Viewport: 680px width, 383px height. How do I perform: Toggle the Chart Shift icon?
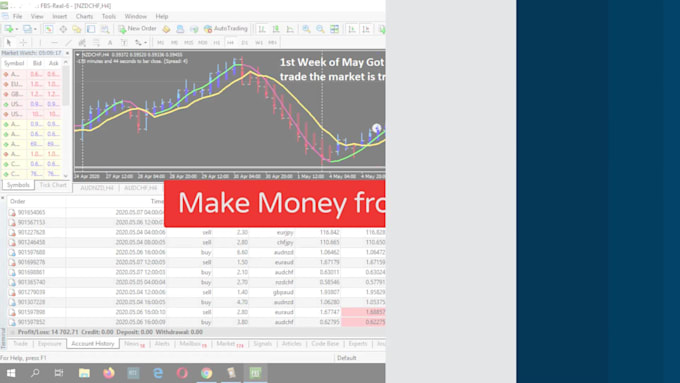[x=366, y=29]
